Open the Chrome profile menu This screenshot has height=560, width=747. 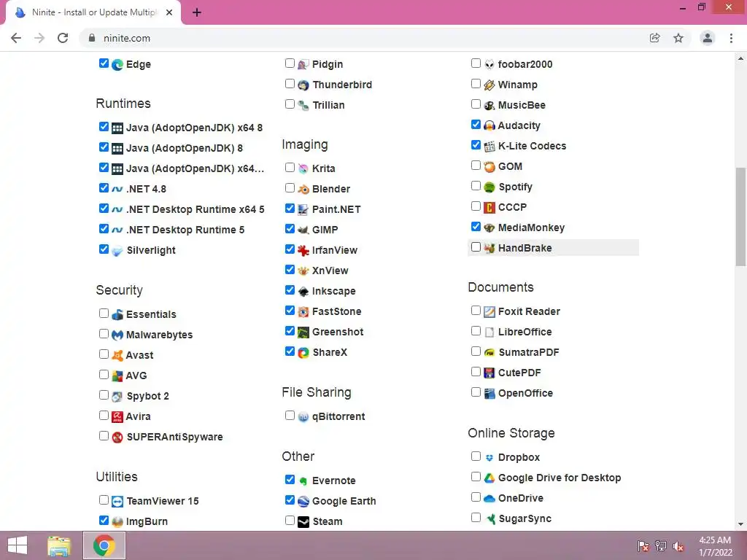pos(708,38)
